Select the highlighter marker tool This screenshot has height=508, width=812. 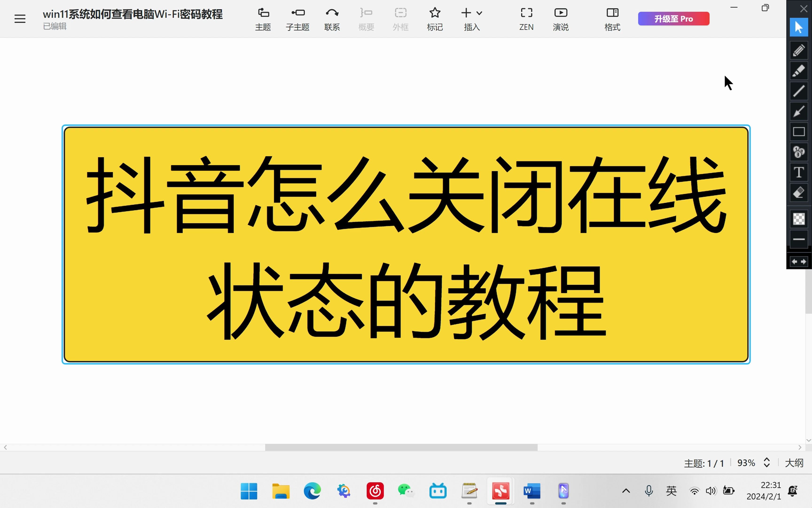(799, 71)
